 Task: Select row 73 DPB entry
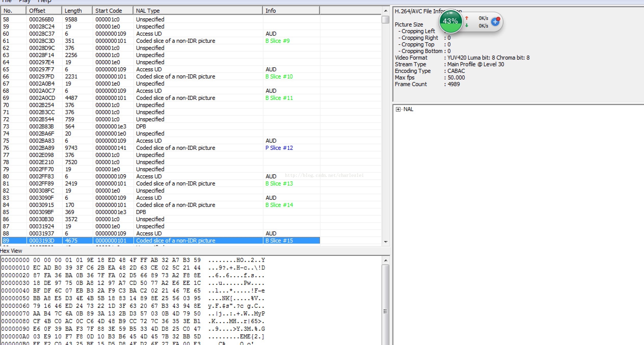coord(161,126)
